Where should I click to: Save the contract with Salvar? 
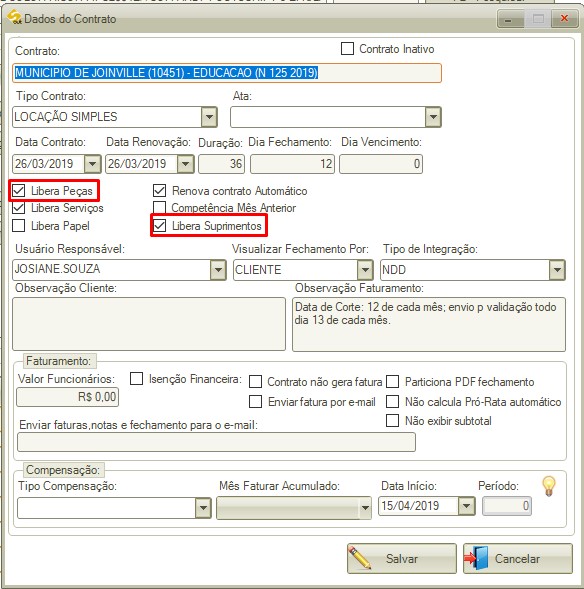click(401, 558)
